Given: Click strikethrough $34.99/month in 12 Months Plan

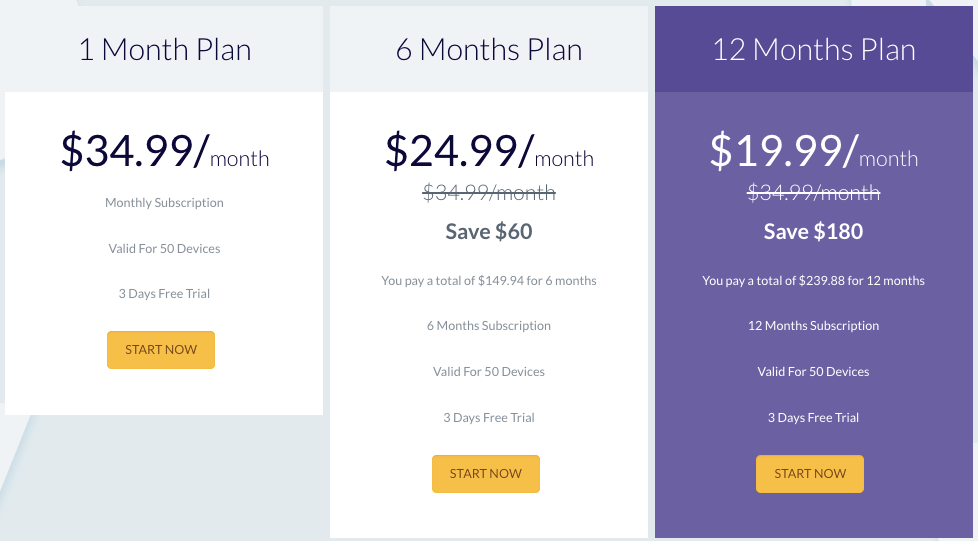Looking at the screenshot, I should tap(813, 192).
